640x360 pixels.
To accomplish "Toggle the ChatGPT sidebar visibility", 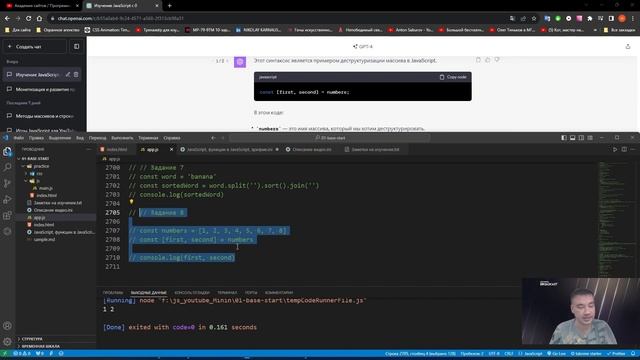I will pyautogui.click(x=77, y=47).
